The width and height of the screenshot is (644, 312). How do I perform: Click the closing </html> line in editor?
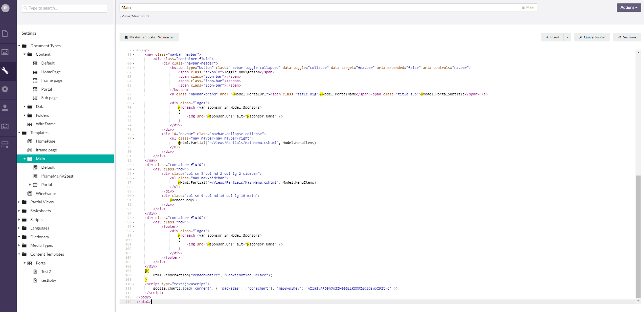point(144,302)
